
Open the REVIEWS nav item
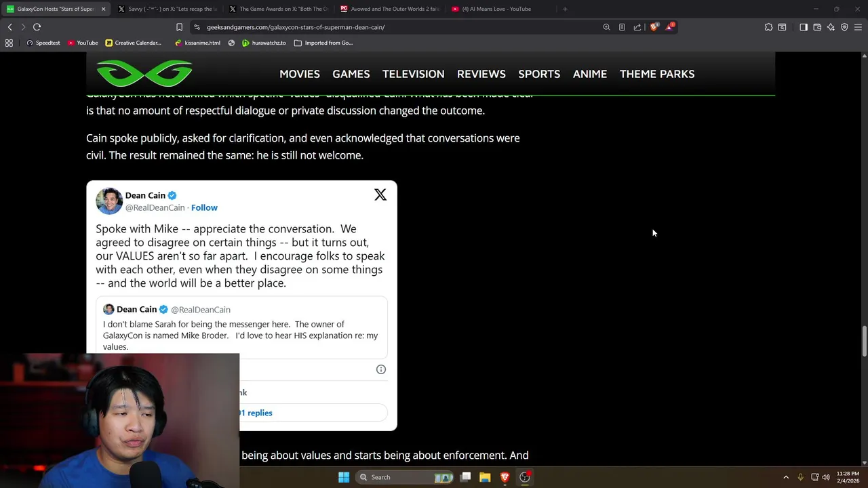(x=481, y=74)
